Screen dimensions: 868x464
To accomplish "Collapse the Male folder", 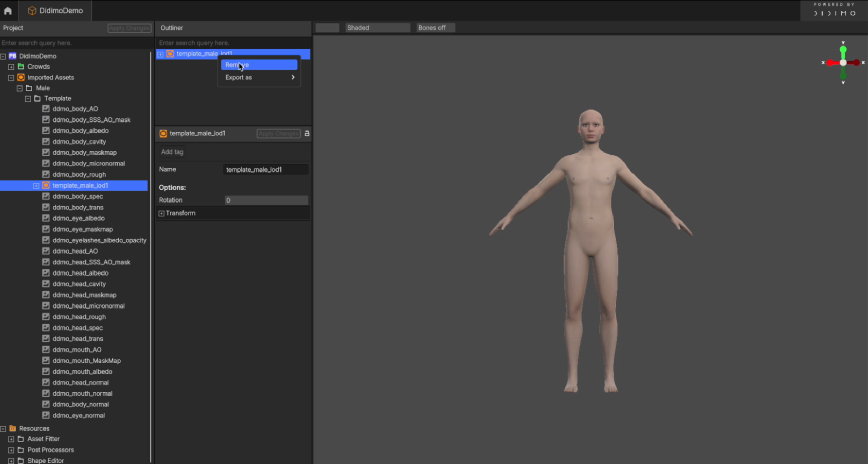I will click(x=19, y=88).
